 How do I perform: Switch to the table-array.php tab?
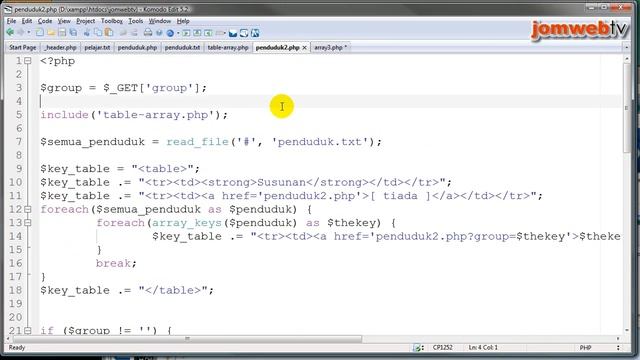228,47
